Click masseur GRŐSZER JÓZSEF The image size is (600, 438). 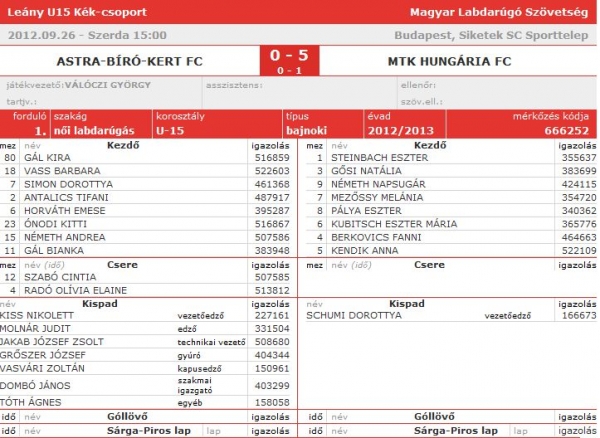43,355
